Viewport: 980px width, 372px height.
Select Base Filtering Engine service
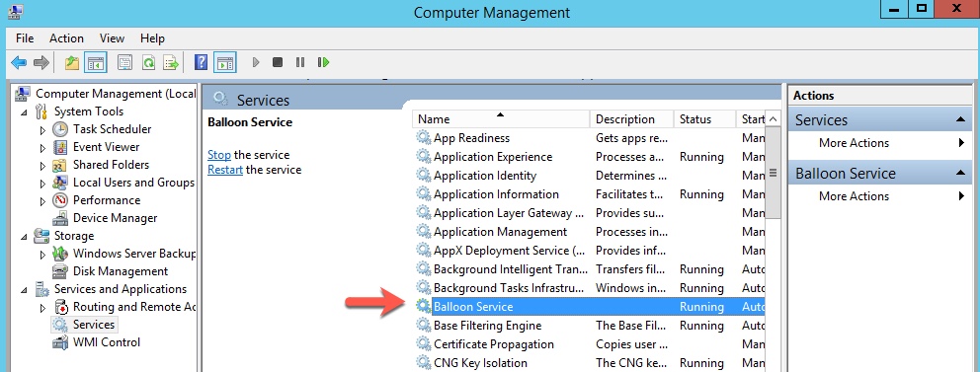tap(590, 326)
